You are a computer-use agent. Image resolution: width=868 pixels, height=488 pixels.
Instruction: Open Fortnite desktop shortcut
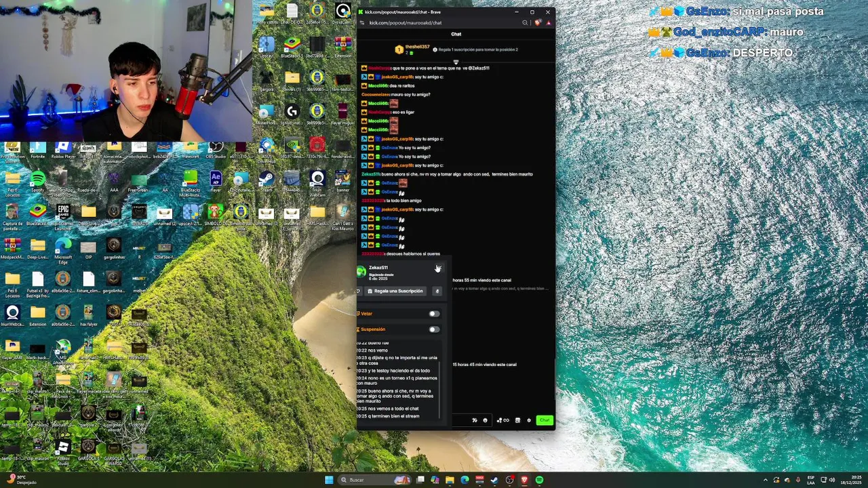pyautogui.click(x=38, y=150)
